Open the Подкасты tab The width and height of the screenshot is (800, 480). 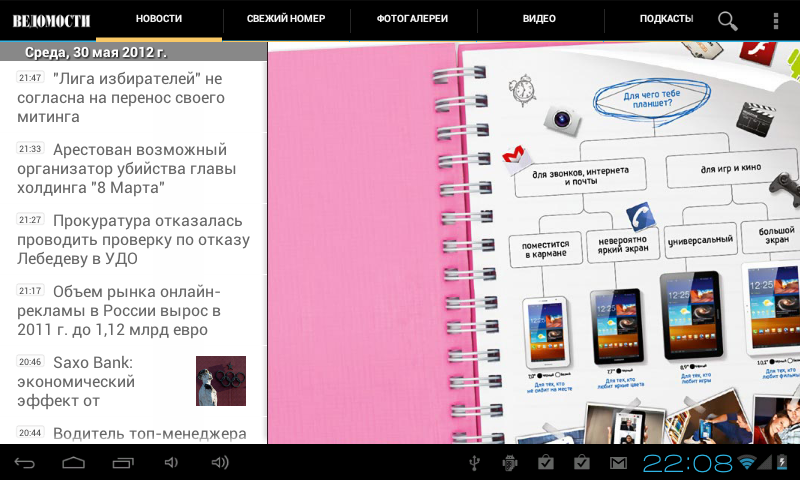click(x=666, y=19)
